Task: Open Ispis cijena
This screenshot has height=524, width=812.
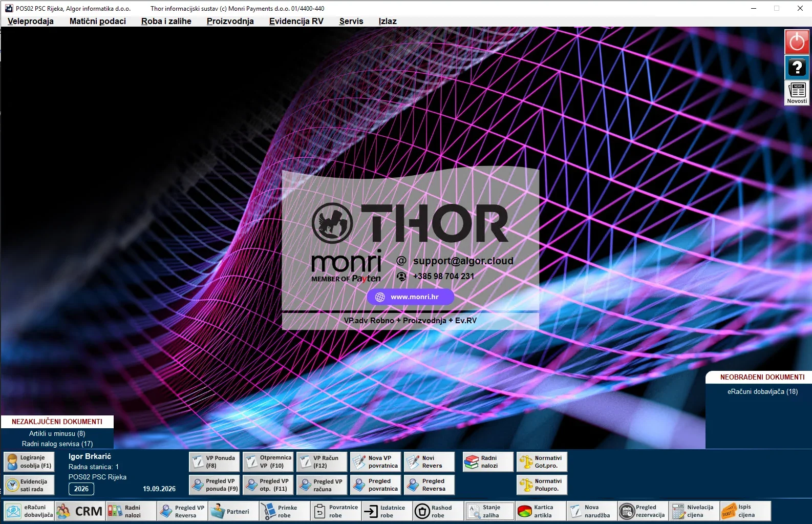Action: click(x=746, y=511)
